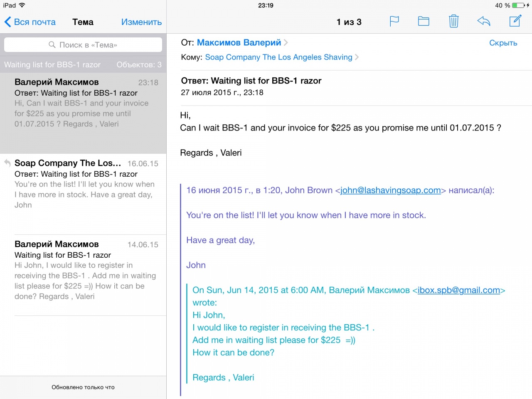Open recipient Soap Company The Los Angeles Shaving

[278, 57]
